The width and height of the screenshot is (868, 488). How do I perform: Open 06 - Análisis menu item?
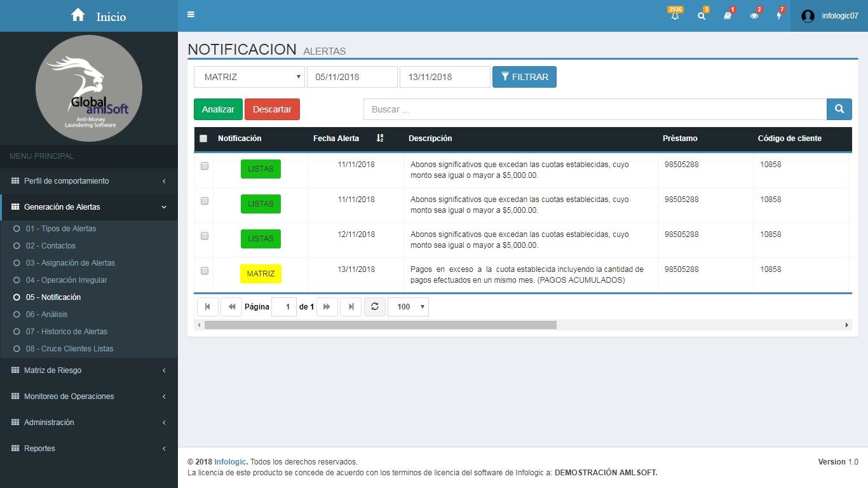[46, 315]
